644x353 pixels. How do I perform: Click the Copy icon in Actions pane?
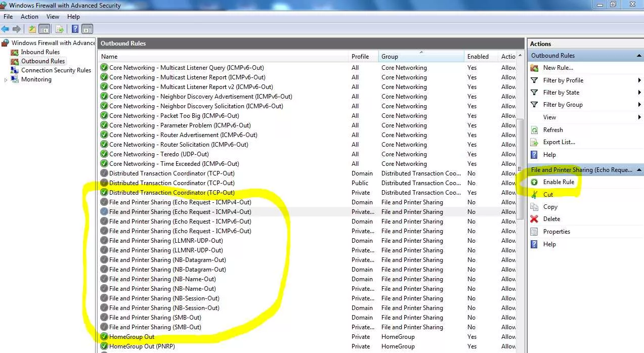(534, 207)
